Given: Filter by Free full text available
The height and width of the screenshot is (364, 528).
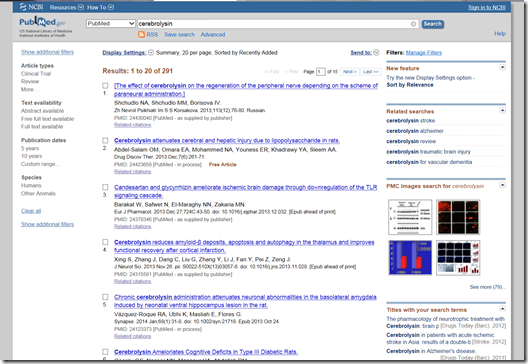Looking at the screenshot, I should [x=47, y=119].
